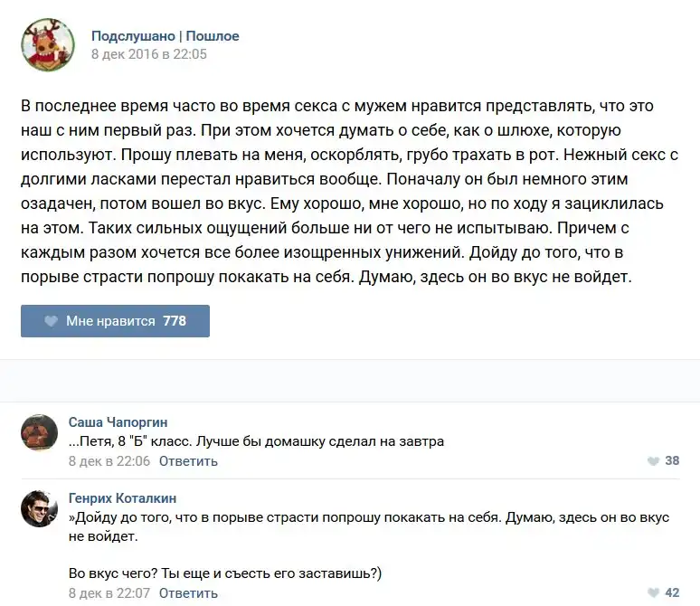Open the post timestamp 8 дек 2016 в 22:05
700x606 pixels.
(x=149, y=54)
